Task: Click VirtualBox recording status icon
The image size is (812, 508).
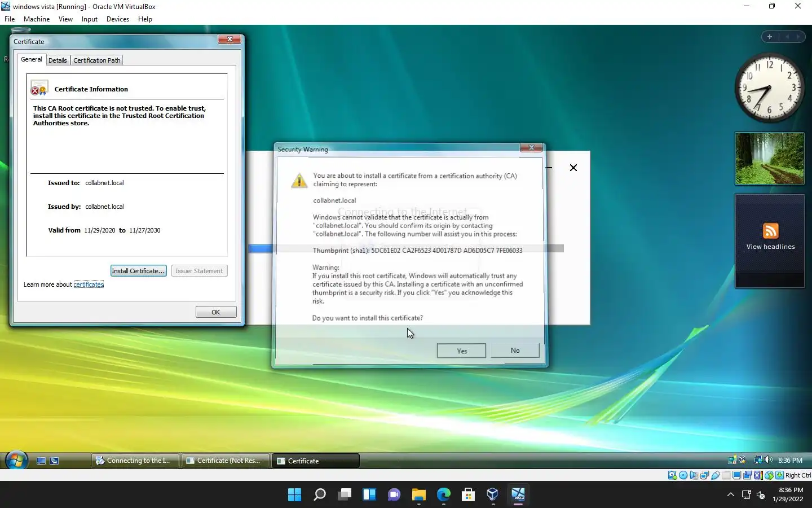Action: pos(747,475)
